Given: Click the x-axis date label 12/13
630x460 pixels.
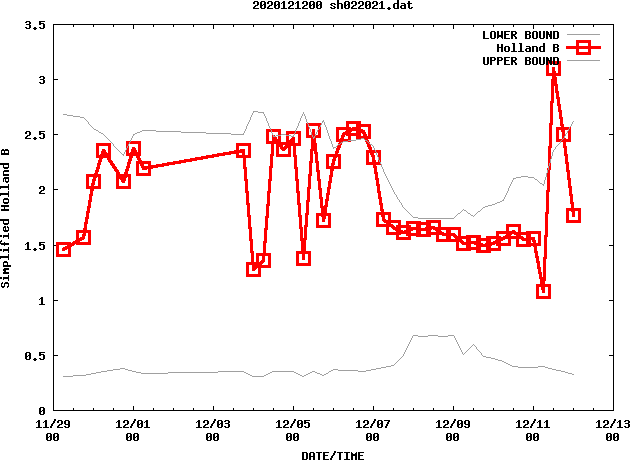Looking at the screenshot, I should point(612,424).
